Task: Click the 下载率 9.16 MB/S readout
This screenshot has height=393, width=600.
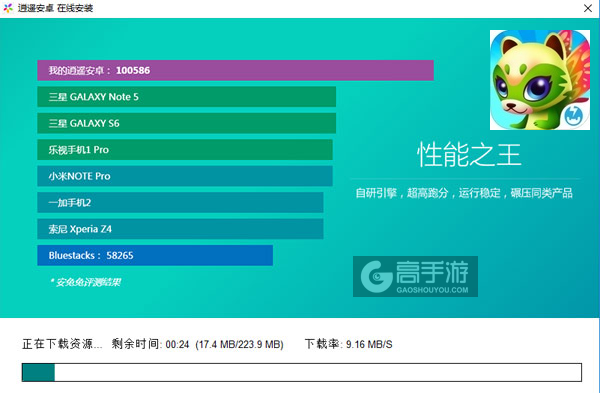Action: point(349,344)
